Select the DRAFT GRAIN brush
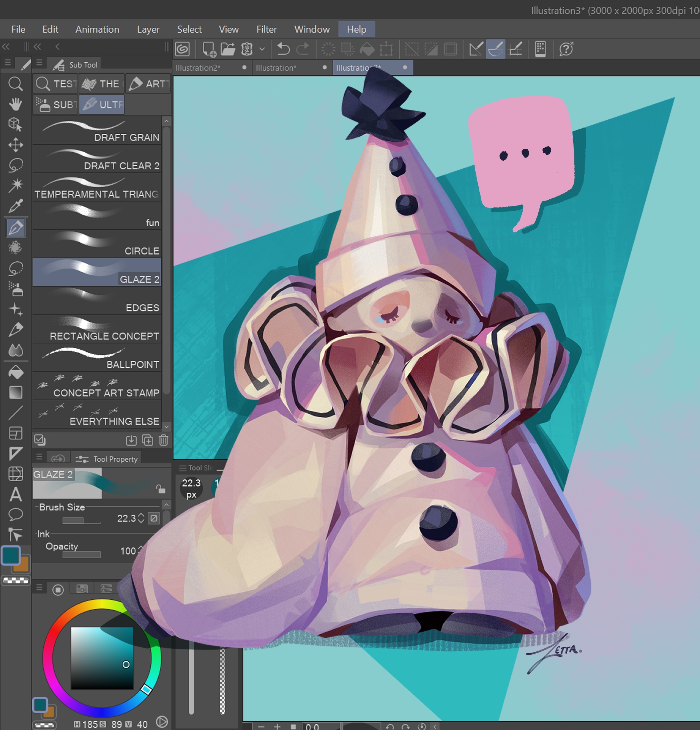The image size is (700, 730). [97, 131]
